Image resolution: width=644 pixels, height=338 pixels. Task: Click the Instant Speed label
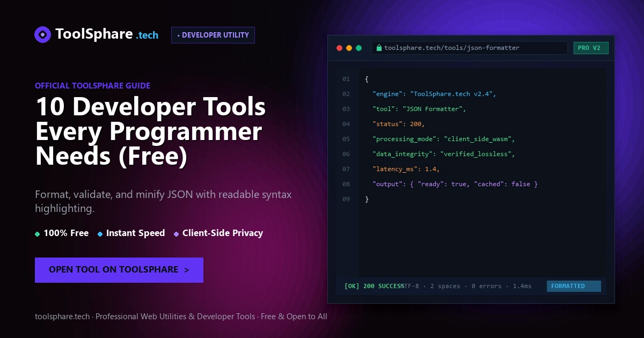point(135,233)
